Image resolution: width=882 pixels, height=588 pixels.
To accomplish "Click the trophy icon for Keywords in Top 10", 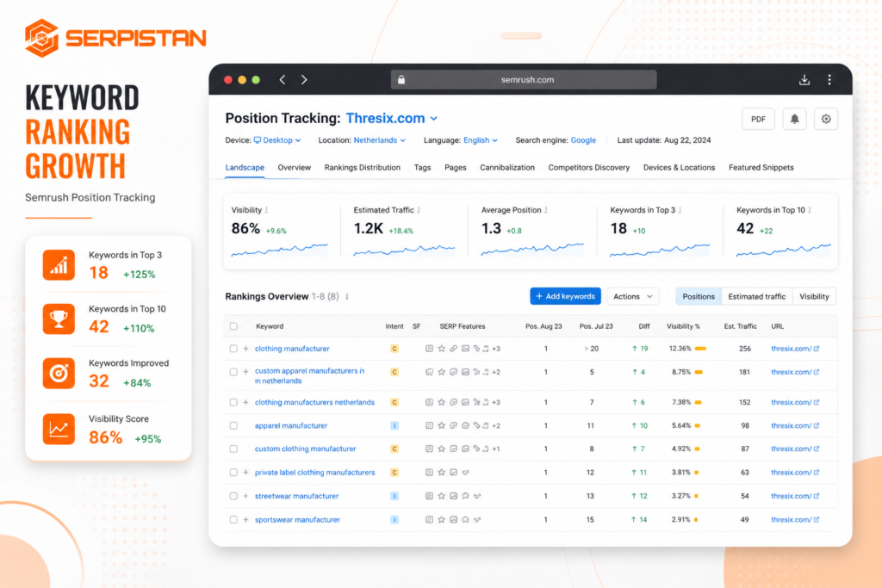I will click(x=59, y=319).
